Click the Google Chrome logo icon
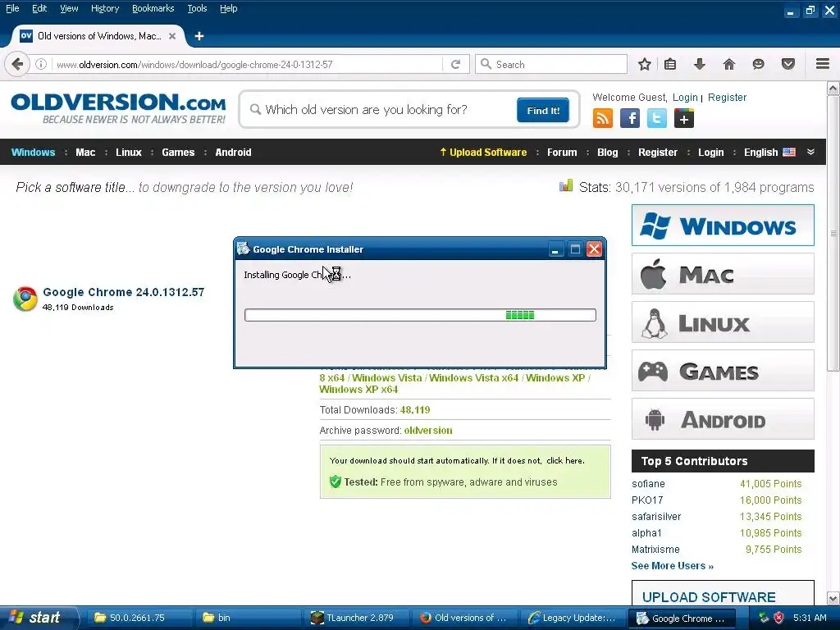 click(x=25, y=299)
